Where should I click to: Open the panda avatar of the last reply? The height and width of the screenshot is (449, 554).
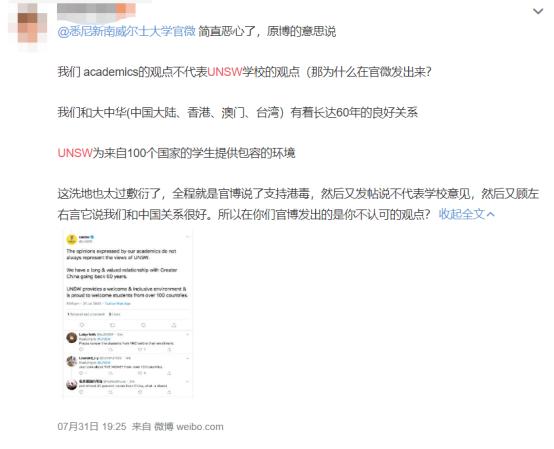point(72,384)
